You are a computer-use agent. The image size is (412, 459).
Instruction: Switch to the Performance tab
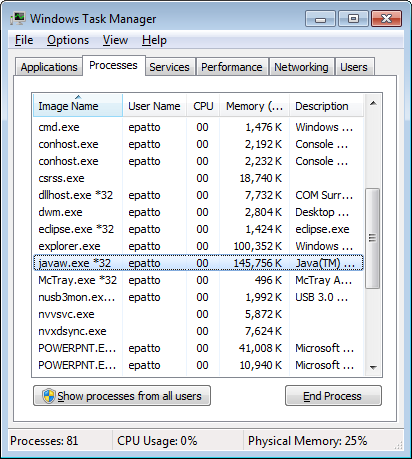pyautogui.click(x=232, y=67)
